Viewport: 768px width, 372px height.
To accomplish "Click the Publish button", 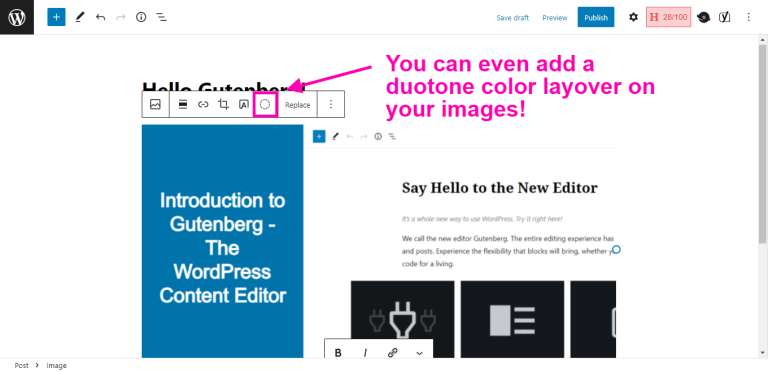I will 596,17.
